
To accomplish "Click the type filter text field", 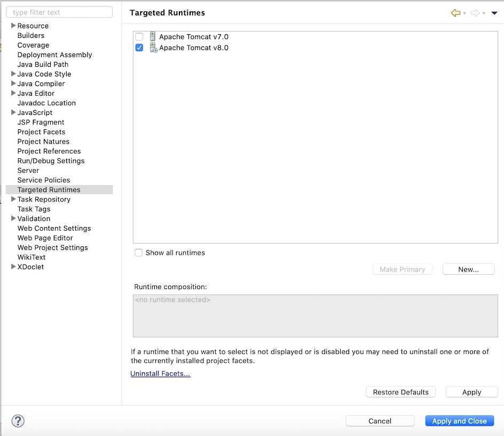I will click(x=59, y=12).
